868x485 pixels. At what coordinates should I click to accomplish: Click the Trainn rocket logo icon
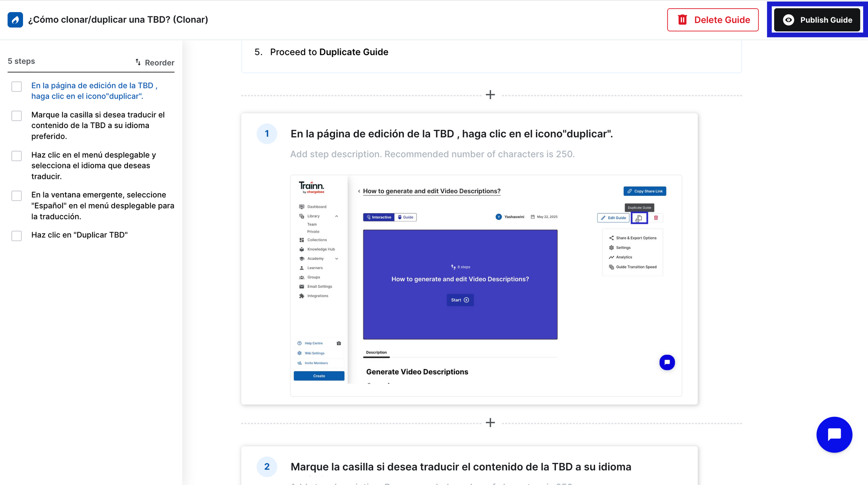pos(15,20)
